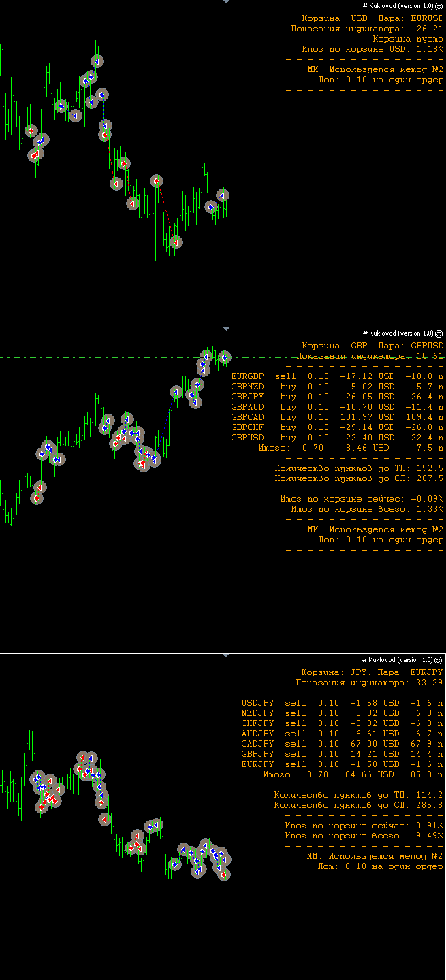Click 'Итог по корзине USD: 1.18%'

click(x=372, y=49)
